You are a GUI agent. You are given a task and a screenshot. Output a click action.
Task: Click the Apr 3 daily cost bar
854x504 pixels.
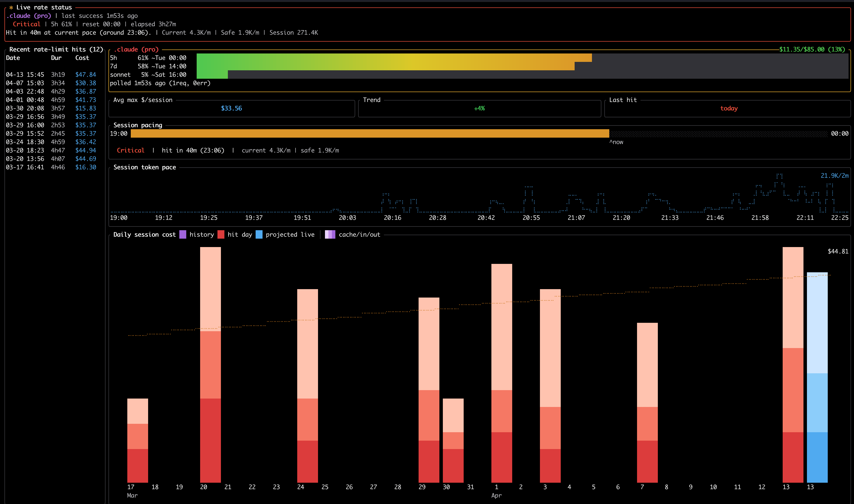(x=550, y=386)
